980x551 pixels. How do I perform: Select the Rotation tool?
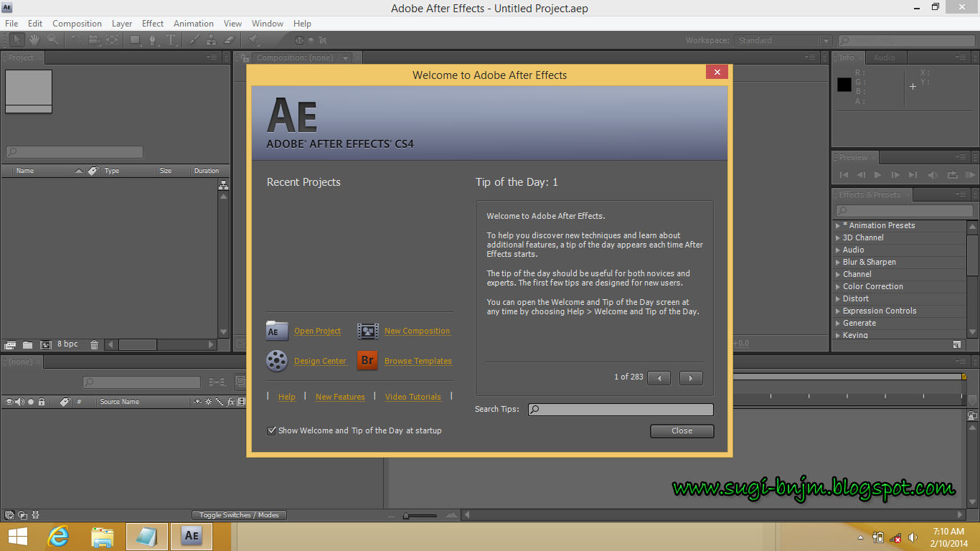tap(76, 40)
